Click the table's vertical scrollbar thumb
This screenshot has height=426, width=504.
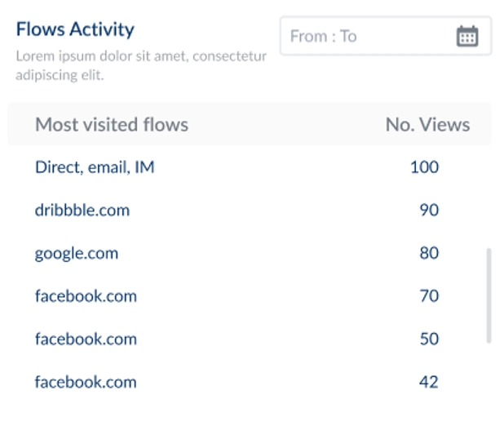pyautogui.click(x=489, y=295)
